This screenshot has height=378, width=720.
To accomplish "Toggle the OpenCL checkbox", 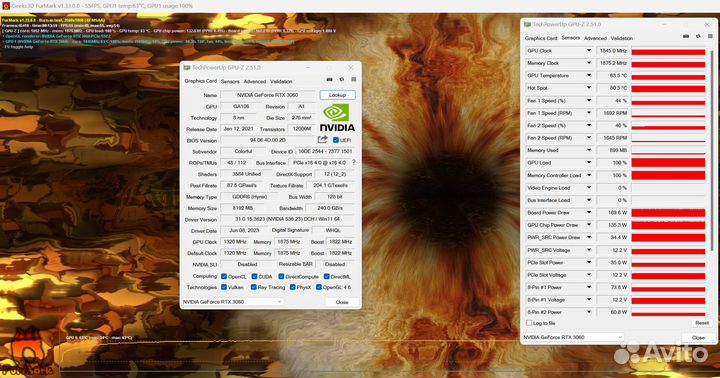I will 224,276.
